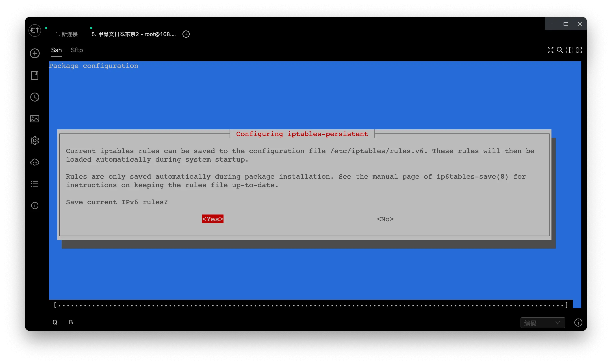Select the 1. 新连接 session tab
Viewport: 612px width, 364px height.
pos(66,34)
